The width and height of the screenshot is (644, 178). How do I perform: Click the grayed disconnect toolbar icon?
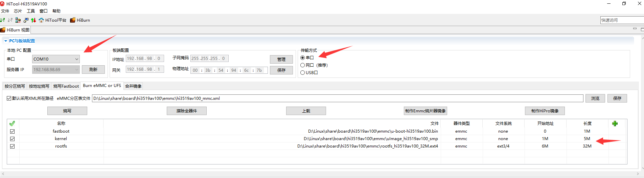10,20
